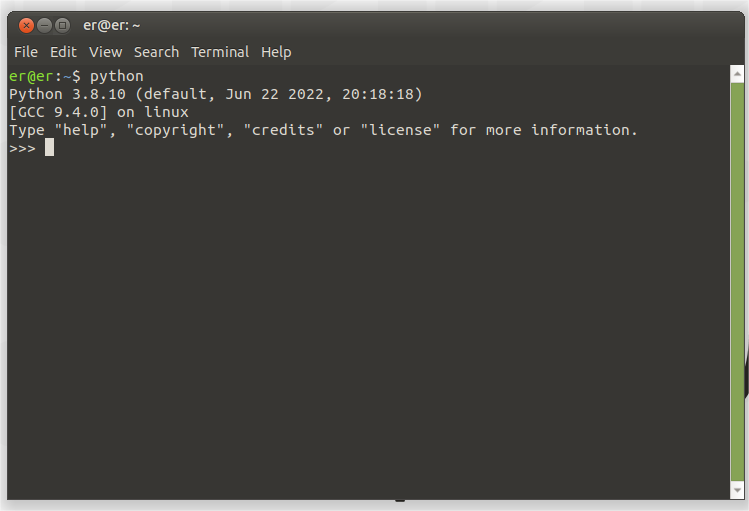Image resolution: width=749 pixels, height=511 pixels.
Task: Maximize the terminal window
Action: [62, 25]
